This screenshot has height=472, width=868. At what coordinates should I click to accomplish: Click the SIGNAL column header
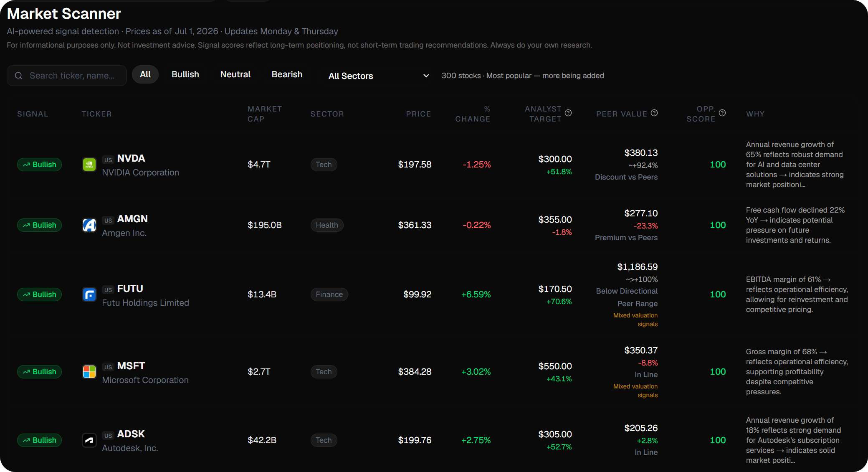(x=33, y=114)
